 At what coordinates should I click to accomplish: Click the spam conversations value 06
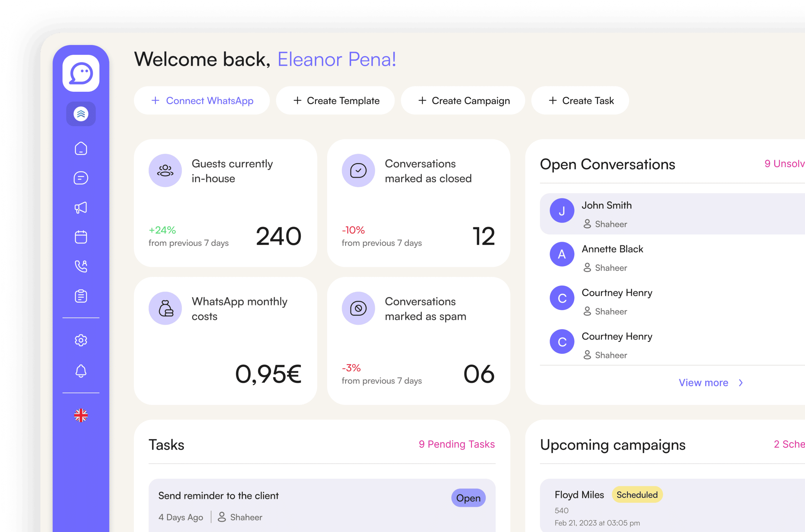(479, 374)
